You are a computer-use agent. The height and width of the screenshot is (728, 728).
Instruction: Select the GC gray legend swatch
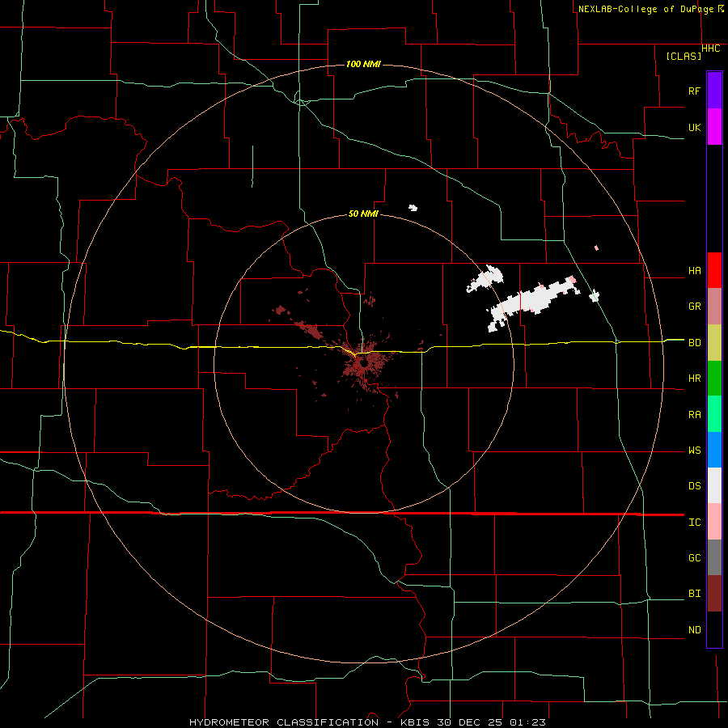(714, 557)
